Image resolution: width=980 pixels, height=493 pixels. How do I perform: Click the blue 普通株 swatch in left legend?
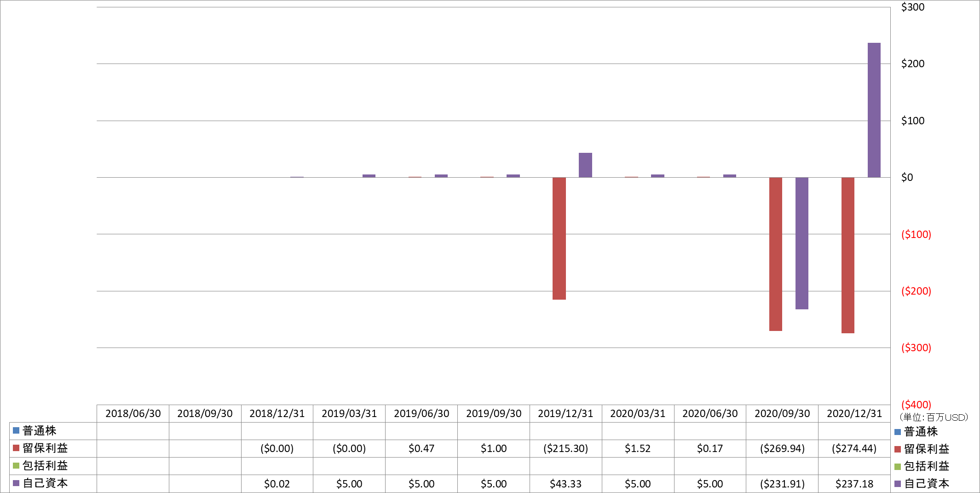click(16, 431)
